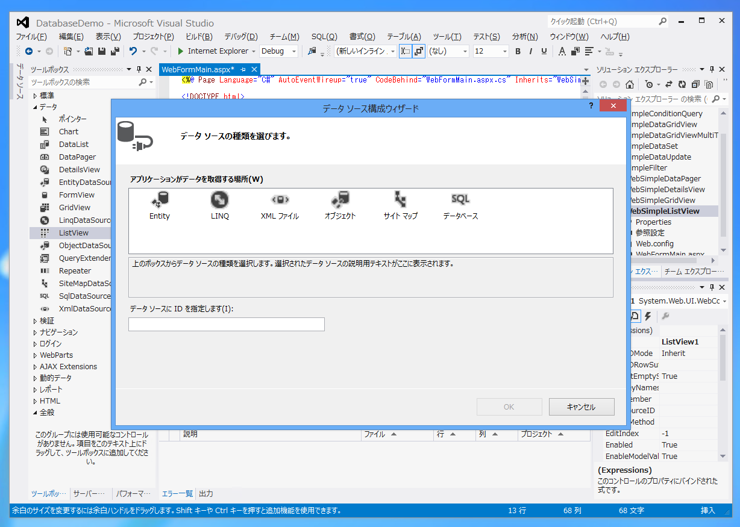Image resolution: width=740 pixels, height=527 pixels.
Task: Select ListView in the toolbox
Action: [74, 233]
